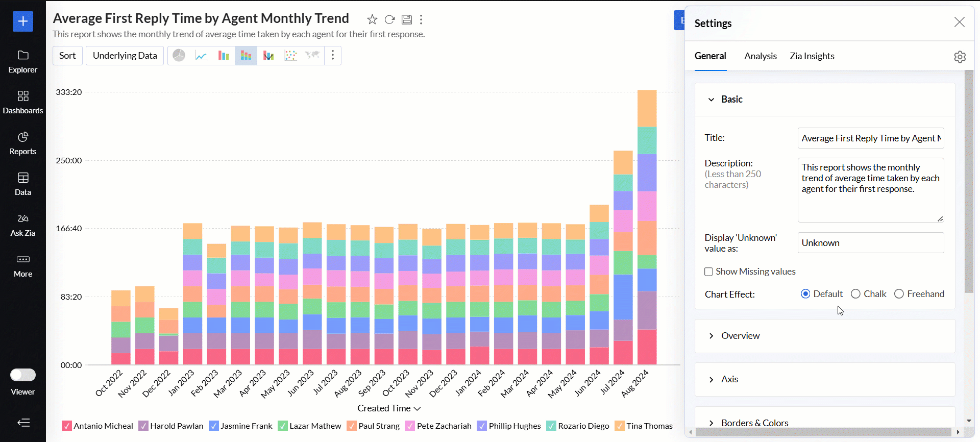Mark report as favorite star
The height and width of the screenshot is (442, 980).
pyautogui.click(x=372, y=19)
